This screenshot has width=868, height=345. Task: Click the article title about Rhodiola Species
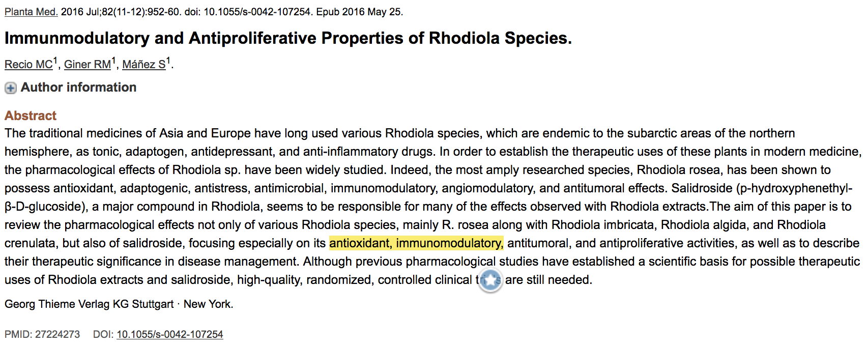tap(288, 38)
